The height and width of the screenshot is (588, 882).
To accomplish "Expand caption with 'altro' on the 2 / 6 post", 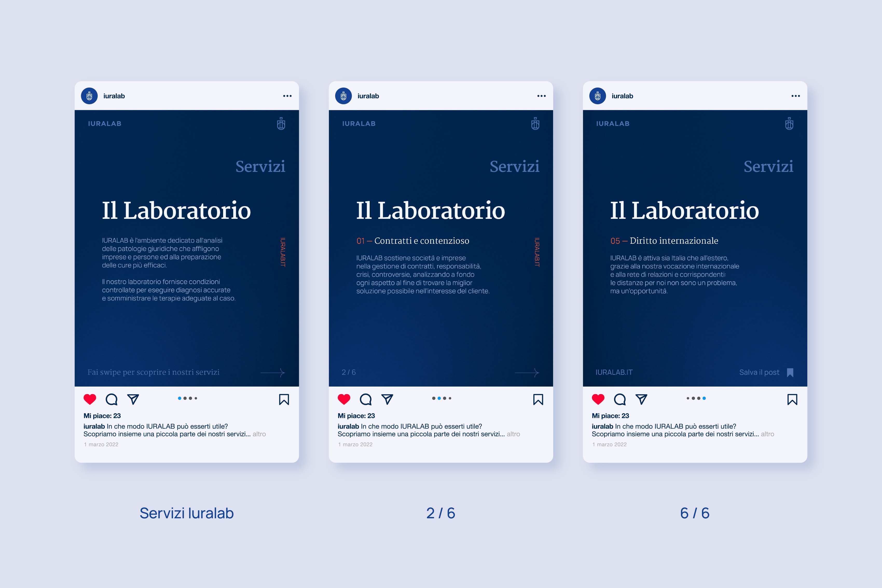I will tap(513, 434).
